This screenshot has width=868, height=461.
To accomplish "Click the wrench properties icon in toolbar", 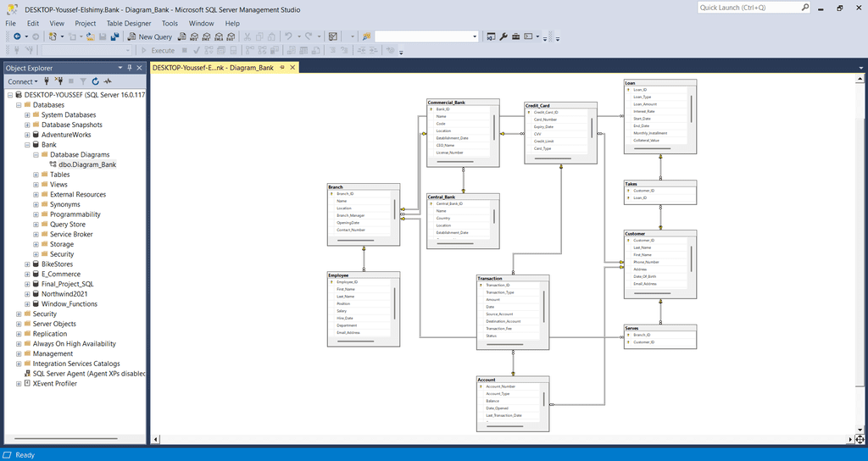I will pyautogui.click(x=503, y=37).
